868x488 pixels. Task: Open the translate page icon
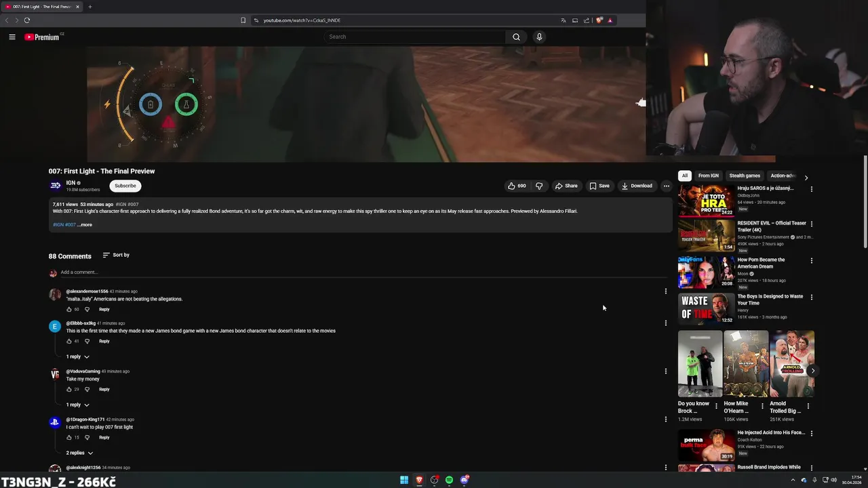coord(563,20)
